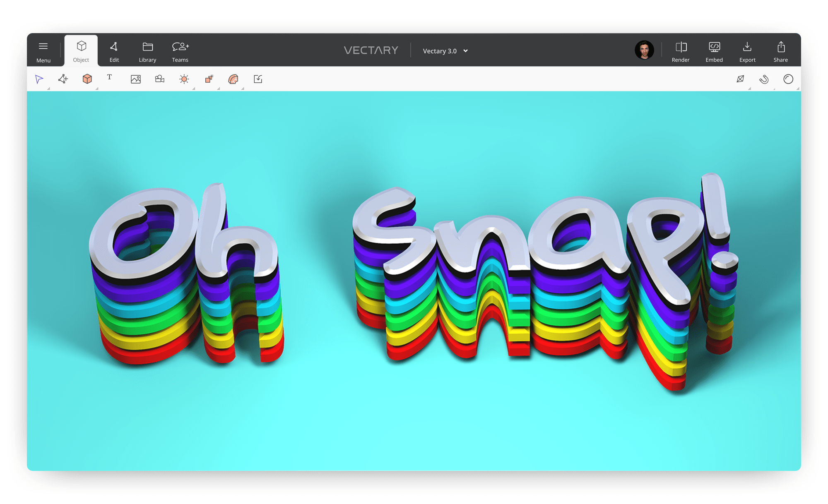
Task: Select the Image tool icon
Action: [x=135, y=79]
